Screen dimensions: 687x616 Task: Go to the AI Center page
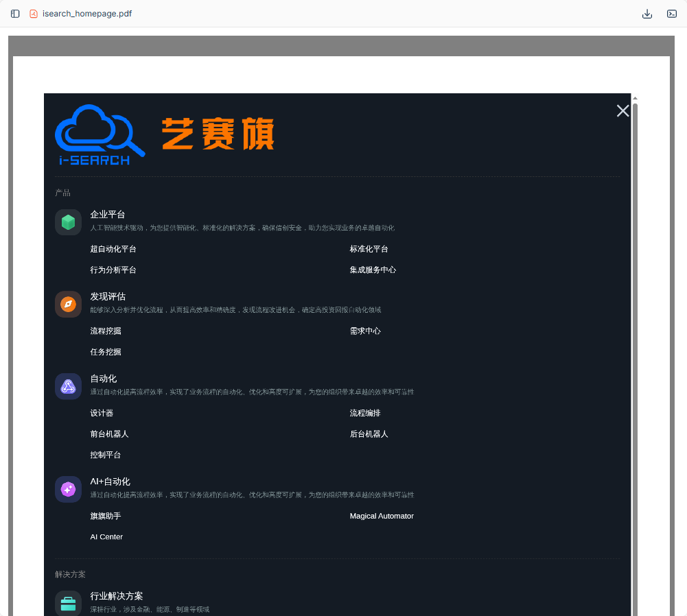(106, 537)
